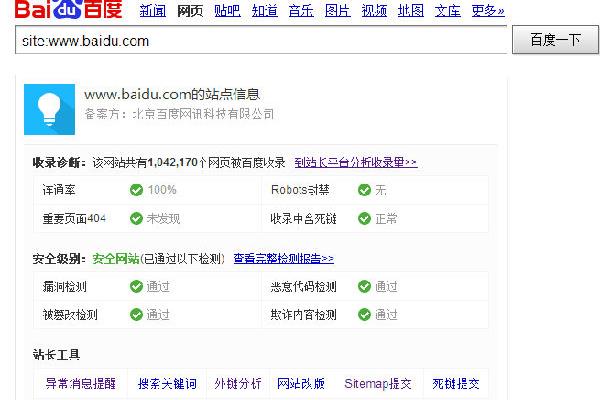Click the Baidu logo
The width and height of the screenshot is (600, 400).
click(69, 8)
